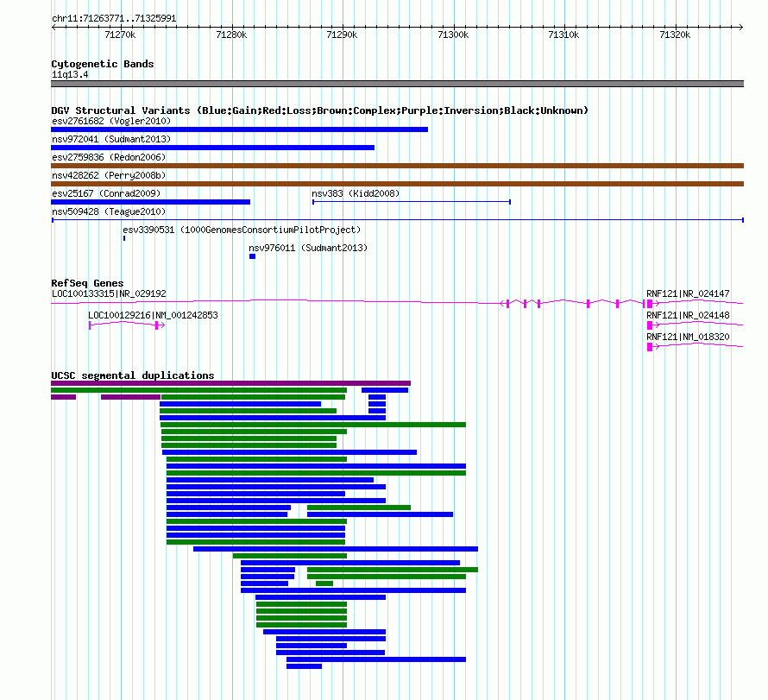Click the 71310k ruler tick label
This screenshot has height=700, width=768.
[x=564, y=35]
